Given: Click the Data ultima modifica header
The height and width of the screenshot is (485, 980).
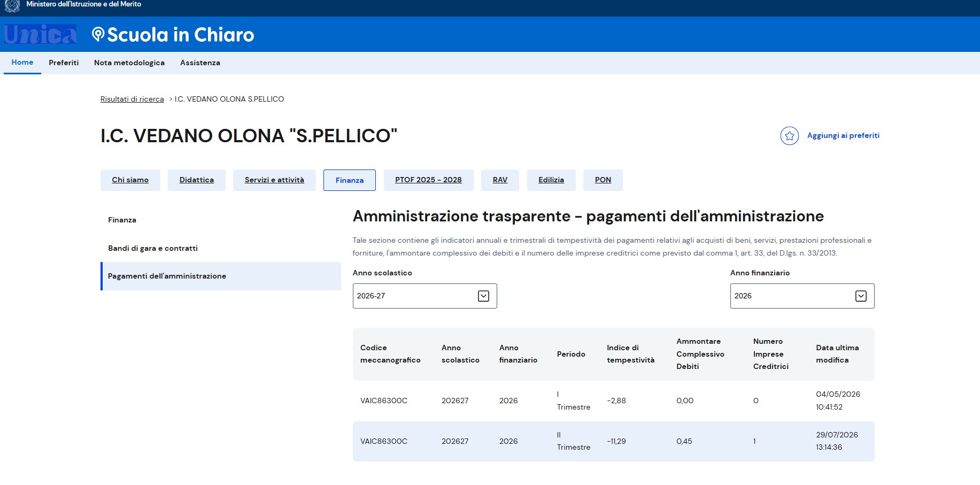Looking at the screenshot, I should 837,354.
